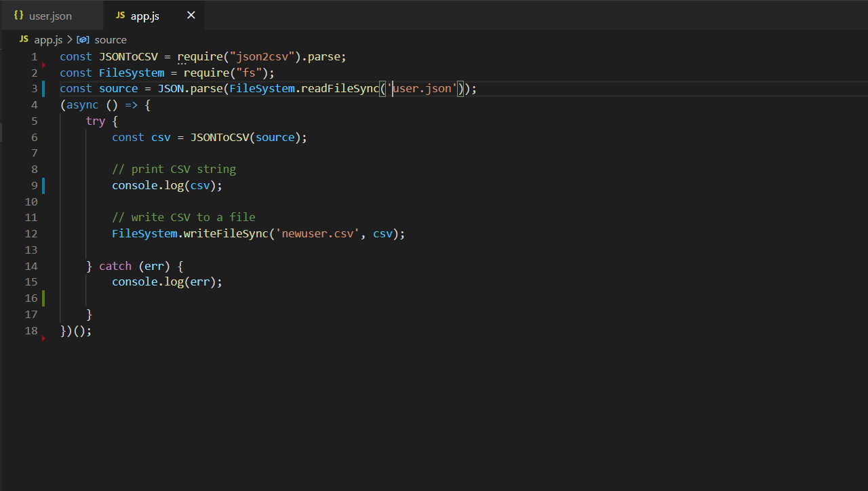The image size is (868, 491).
Task: Switch to the user.json tab
Action: pos(52,16)
